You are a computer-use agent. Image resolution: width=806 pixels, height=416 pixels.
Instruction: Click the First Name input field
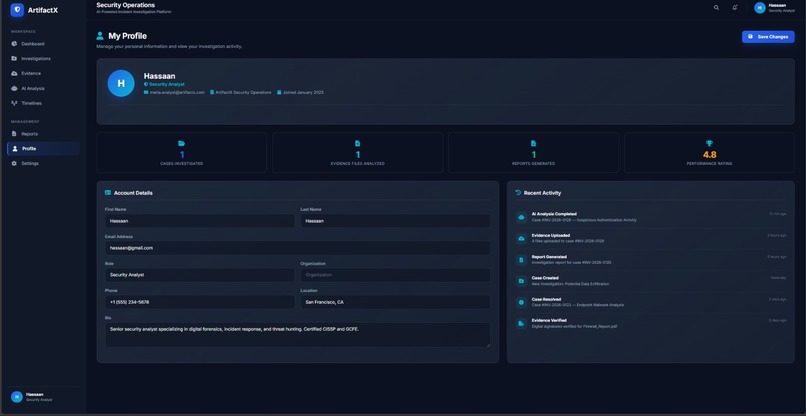click(x=199, y=221)
